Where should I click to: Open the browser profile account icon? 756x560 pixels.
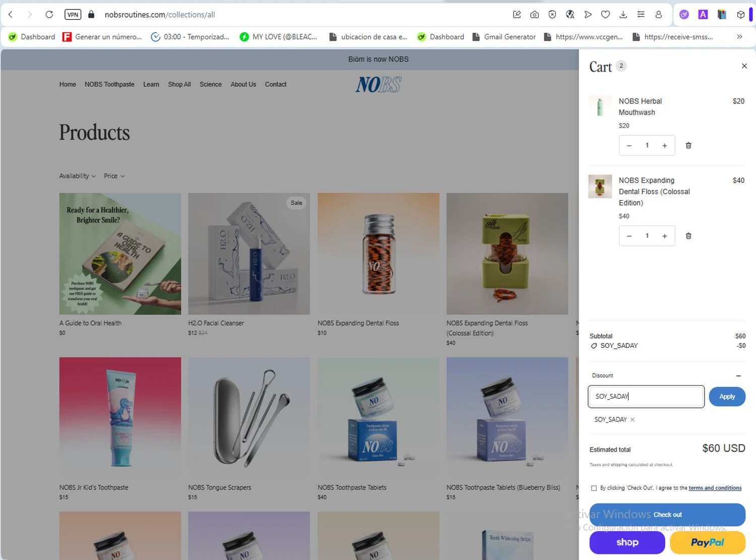[x=658, y=15]
